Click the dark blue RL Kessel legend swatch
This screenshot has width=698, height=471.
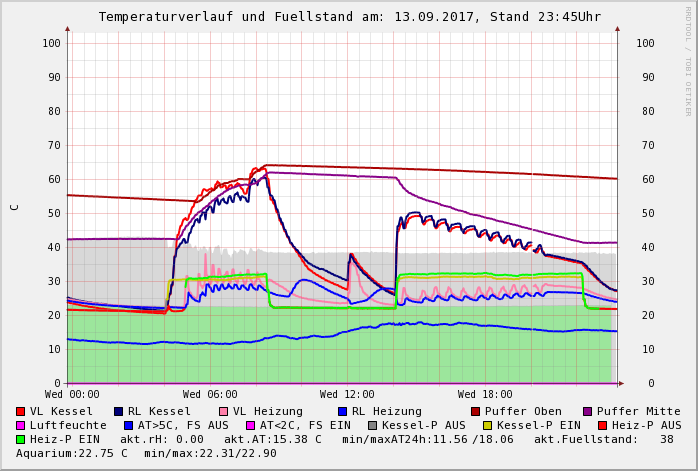(x=118, y=411)
